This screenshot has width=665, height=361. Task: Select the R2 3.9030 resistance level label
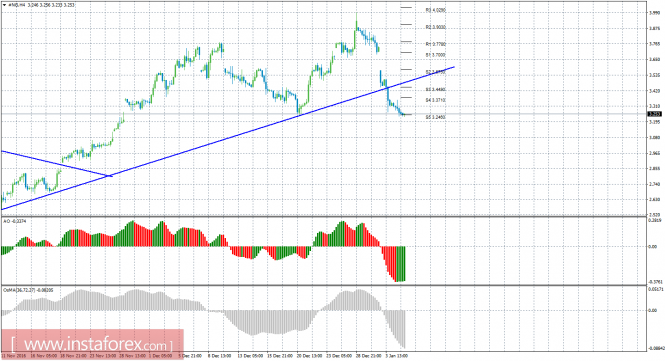point(436,27)
